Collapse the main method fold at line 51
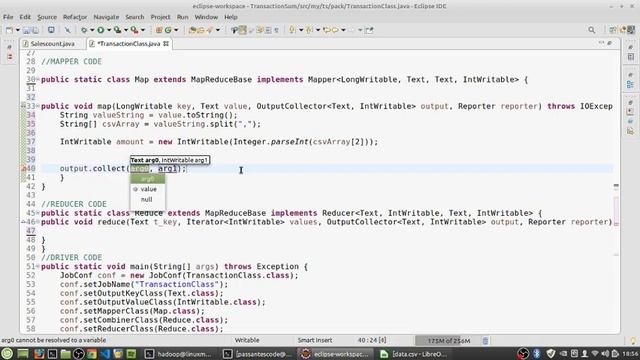Screen dimensions: 640x360 click(38, 267)
